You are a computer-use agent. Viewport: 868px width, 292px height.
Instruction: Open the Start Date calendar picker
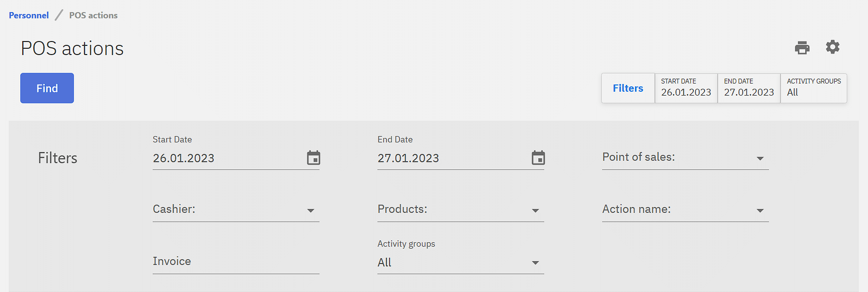point(314,158)
